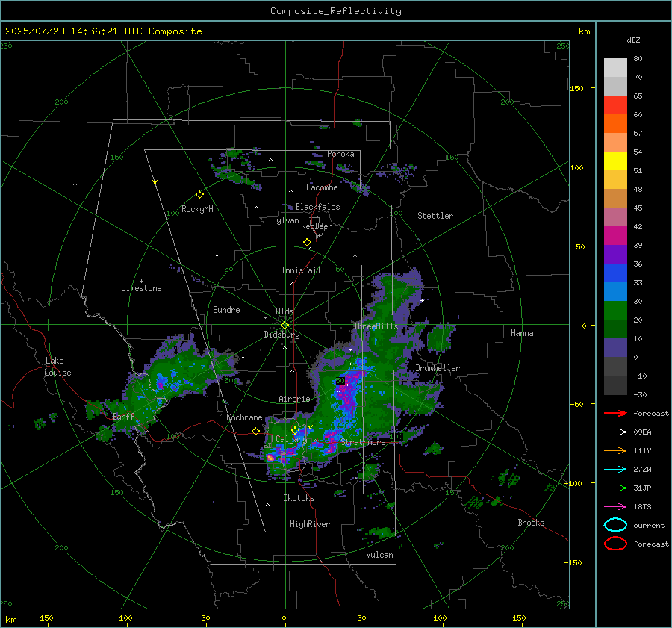Image resolution: width=672 pixels, height=628 pixels.
Task: Select the orange 111V arrow legend entry
Action: pos(615,450)
